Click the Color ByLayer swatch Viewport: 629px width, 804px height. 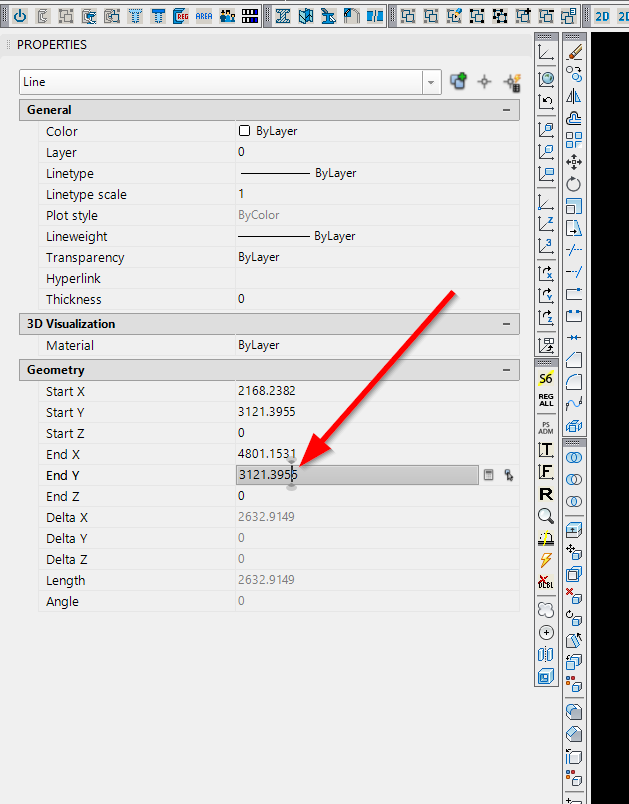click(245, 131)
